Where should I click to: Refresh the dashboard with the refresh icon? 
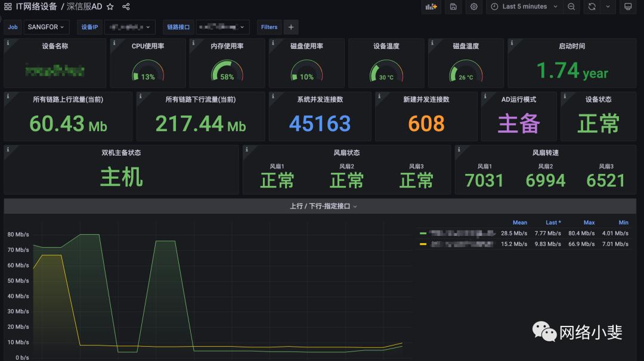coord(591,7)
